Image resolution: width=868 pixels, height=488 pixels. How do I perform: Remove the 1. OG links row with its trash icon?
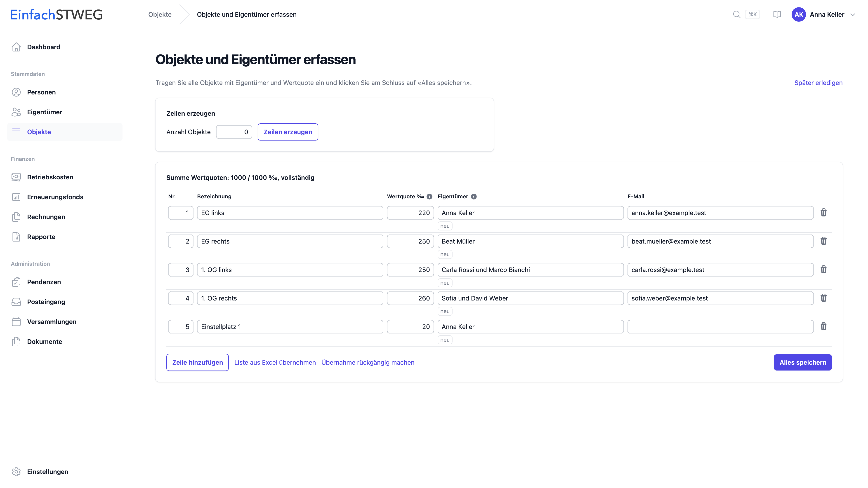coord(823,270)
